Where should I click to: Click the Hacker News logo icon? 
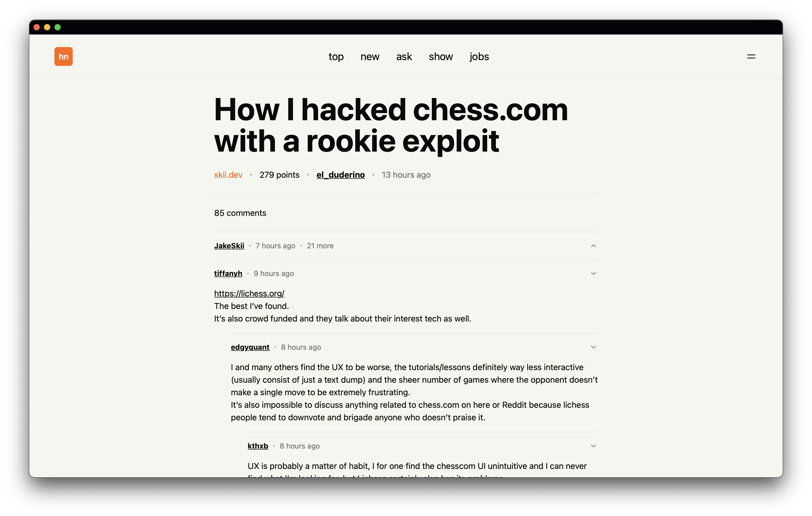64,56
